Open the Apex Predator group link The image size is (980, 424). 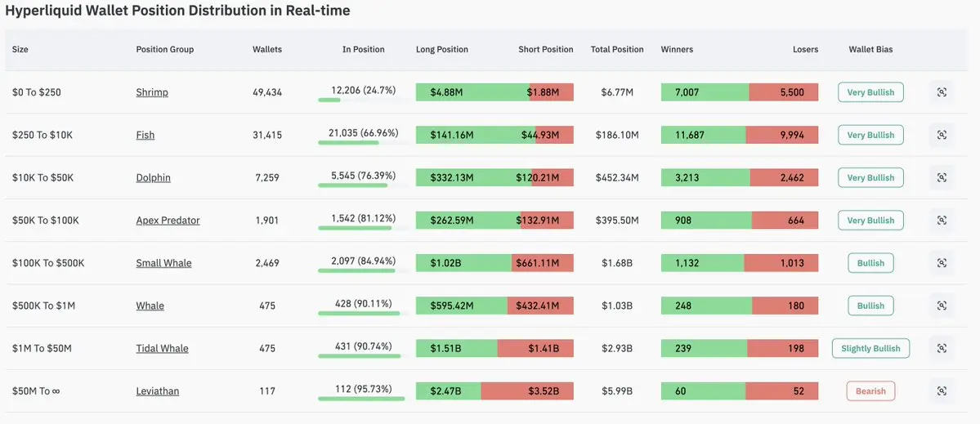[x=168, y=221]
